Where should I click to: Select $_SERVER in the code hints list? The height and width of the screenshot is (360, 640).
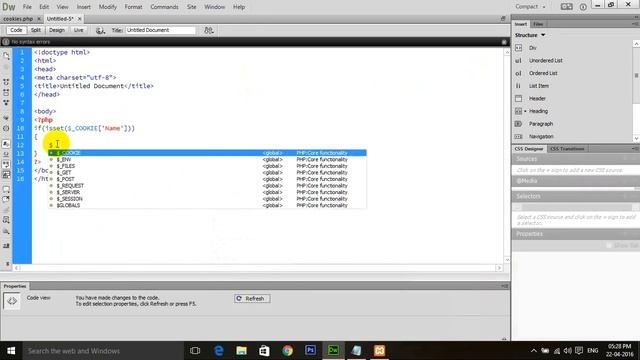click(207, 192)
